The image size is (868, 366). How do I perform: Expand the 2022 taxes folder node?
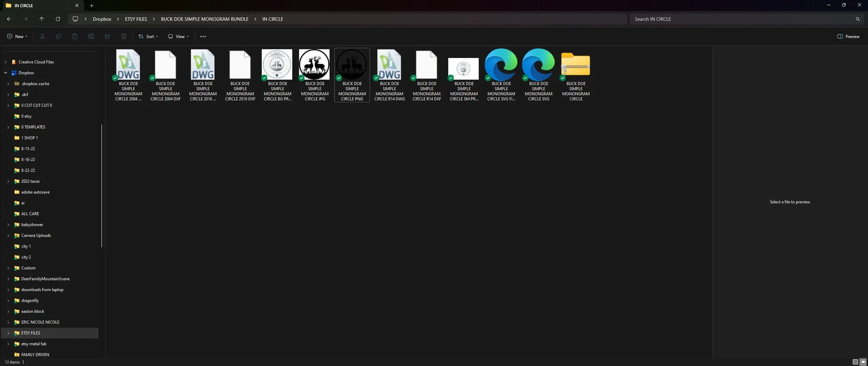tap(8, 181)
